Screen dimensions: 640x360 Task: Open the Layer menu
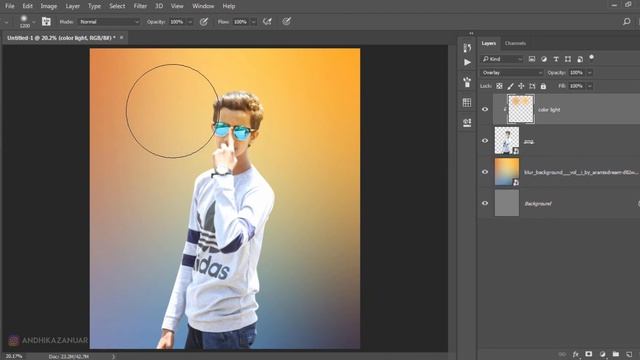[73, 6]
